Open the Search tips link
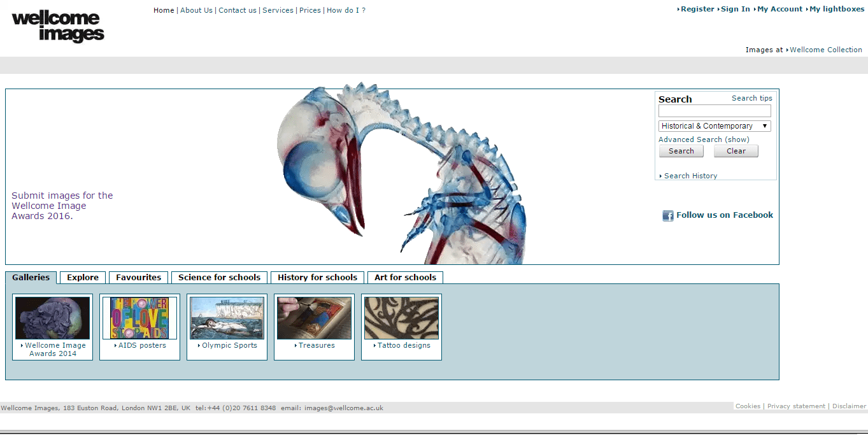Viewport: 868px width, 435px height. click(x=752, y=98)
